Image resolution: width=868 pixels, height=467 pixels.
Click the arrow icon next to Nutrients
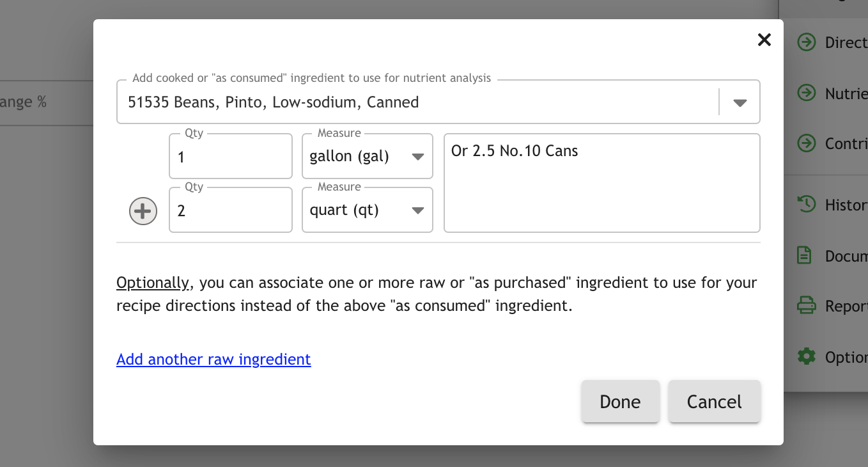click(807, 93)
